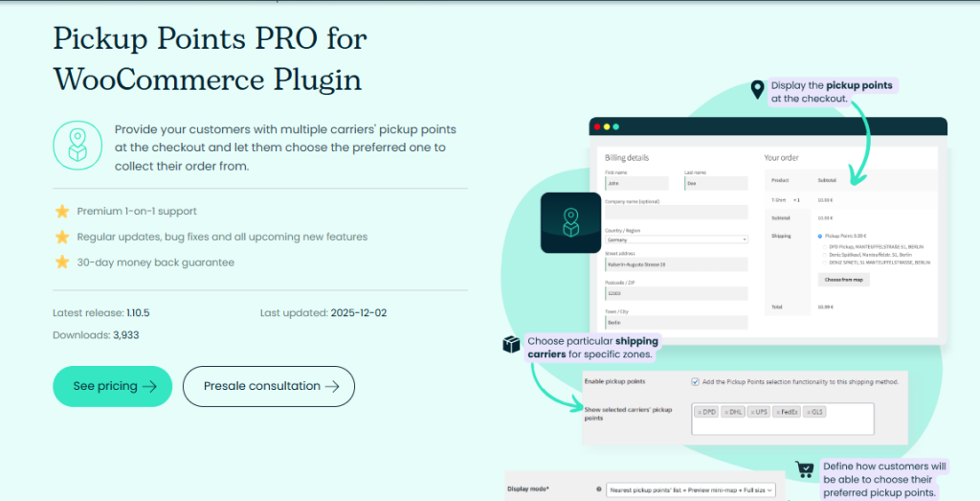The height and width of the screenshot is (501, 980).
Task: Remove the GLS carrier tag via its x
Action: 809,413
